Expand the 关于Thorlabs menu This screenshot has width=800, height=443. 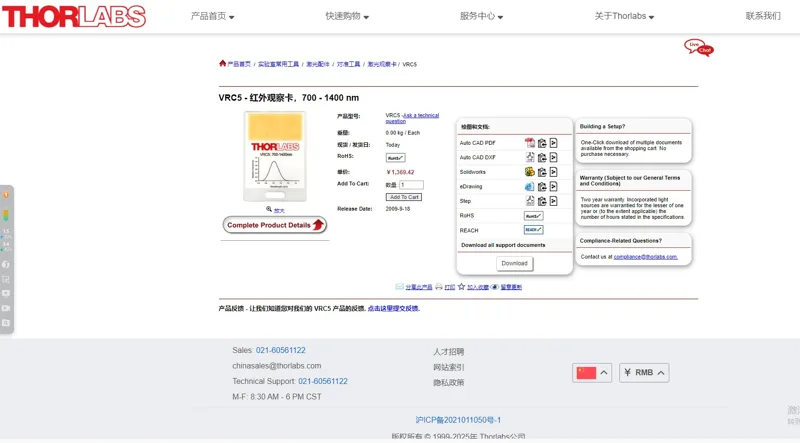(624, 16)
